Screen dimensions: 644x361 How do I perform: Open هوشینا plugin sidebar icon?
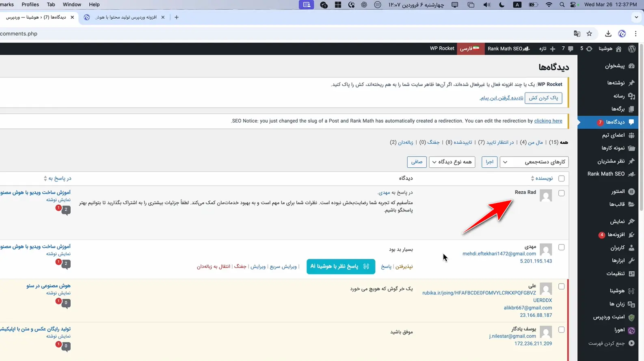[631, 291]
